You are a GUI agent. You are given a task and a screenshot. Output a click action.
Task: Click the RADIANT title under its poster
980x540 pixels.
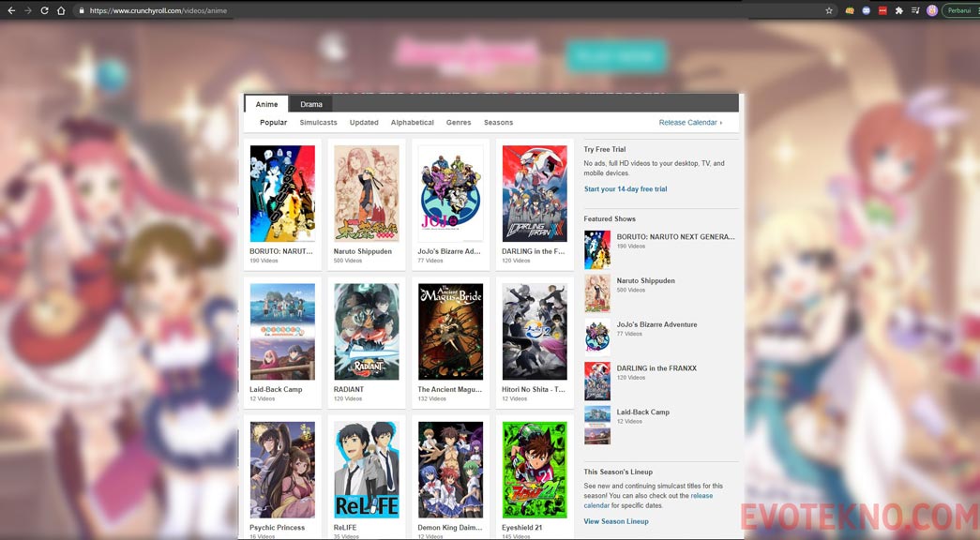(349, 389)
